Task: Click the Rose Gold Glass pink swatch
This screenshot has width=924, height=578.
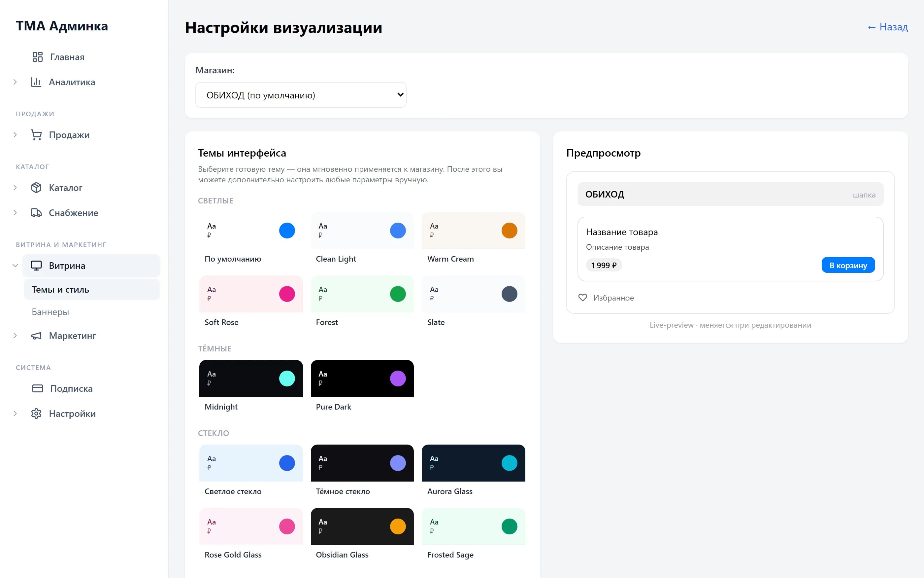Action: tap(287, 526)
